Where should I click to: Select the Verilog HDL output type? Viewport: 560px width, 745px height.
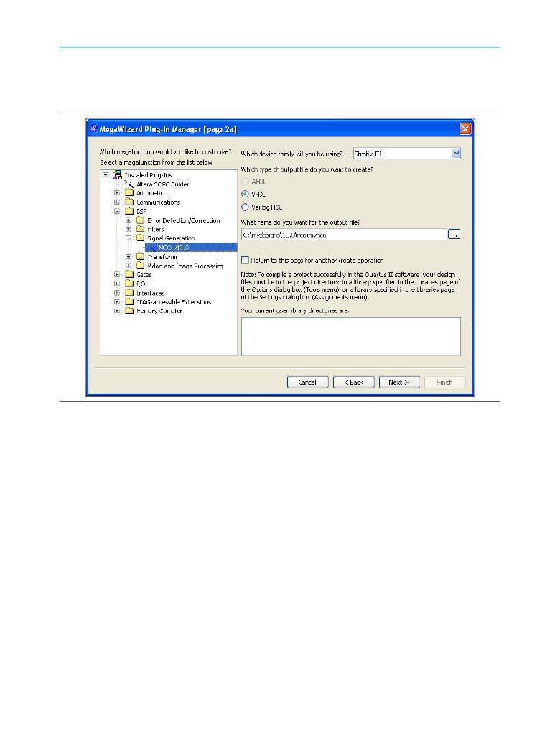[x=246, y=207]
